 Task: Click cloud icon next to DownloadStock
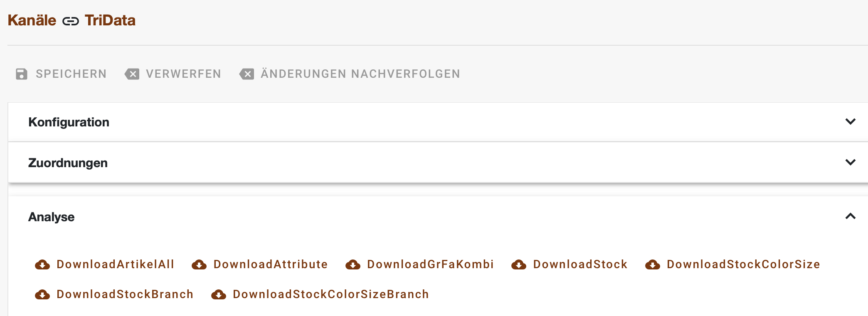(519, 264)
